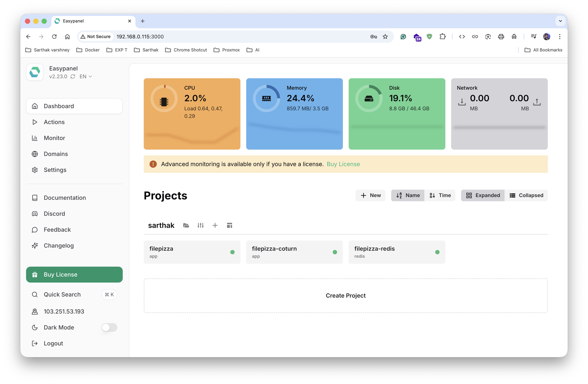Sort projects by Time

[440, 195]
